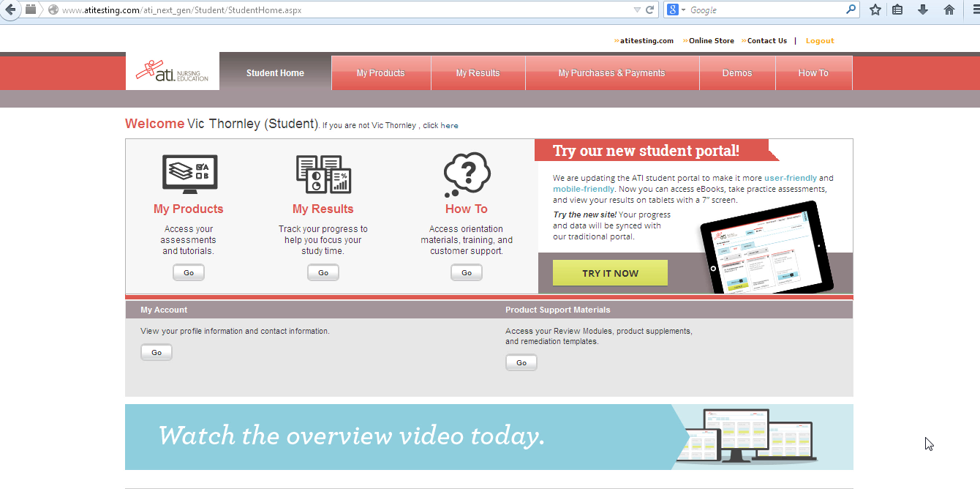Click the How To thought-bubble question icon
The image size is (980, 489).
(x=467, y=175)
